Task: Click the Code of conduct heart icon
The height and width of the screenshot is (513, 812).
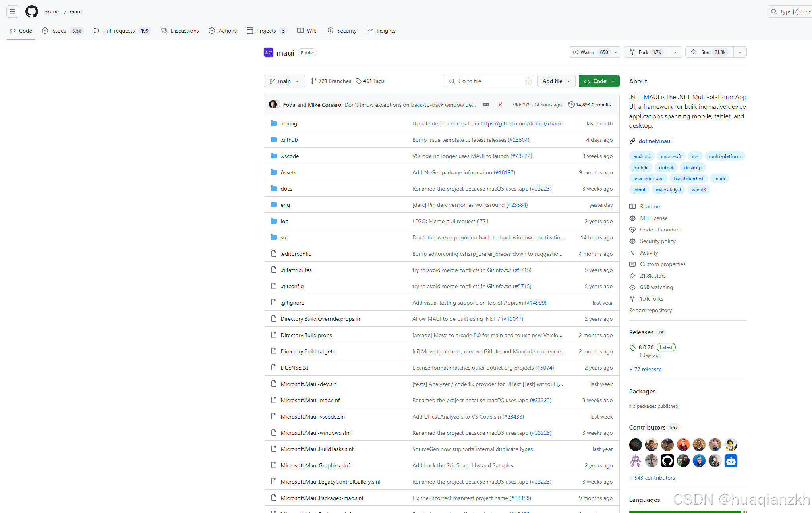Action: [x=632, y=229]
